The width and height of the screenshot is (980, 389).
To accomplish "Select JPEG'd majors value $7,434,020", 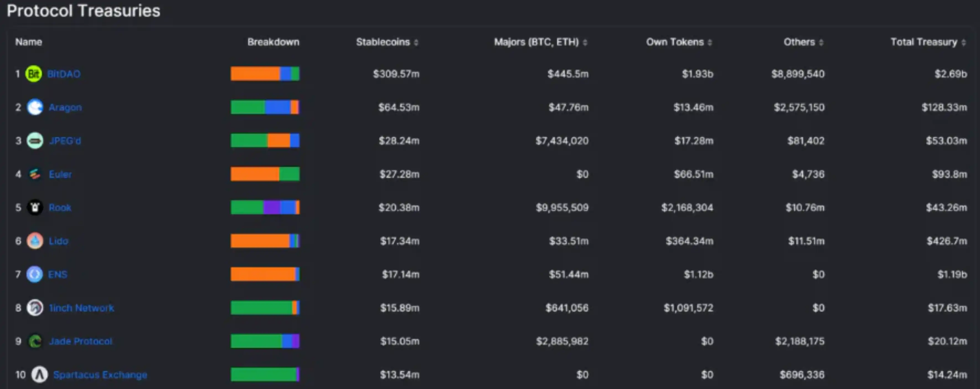I will pyautogui.click(x=562, y=141).
